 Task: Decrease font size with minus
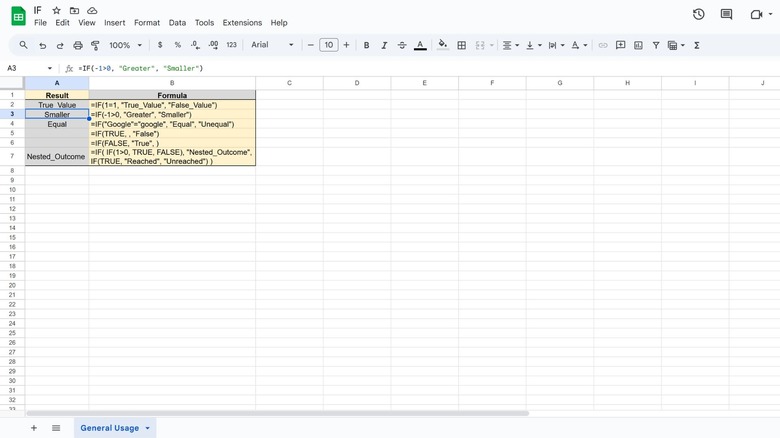pyautogui.click(x=310, y=45)
